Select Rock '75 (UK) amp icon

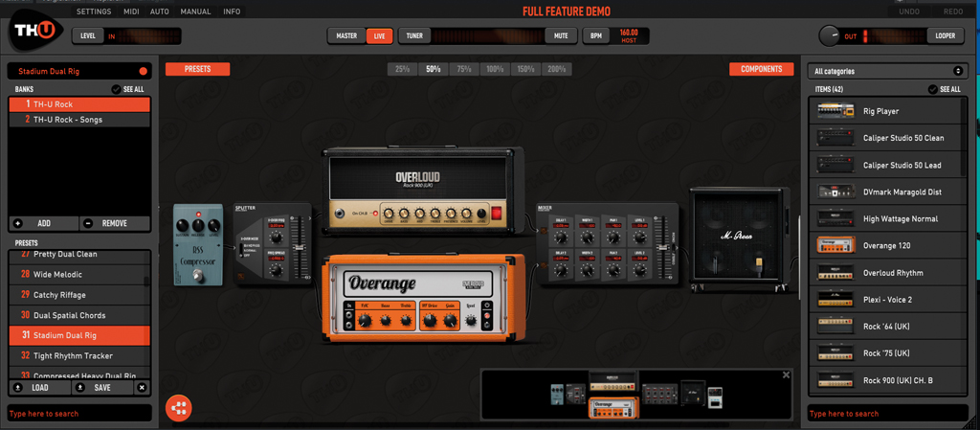[835, 353]
